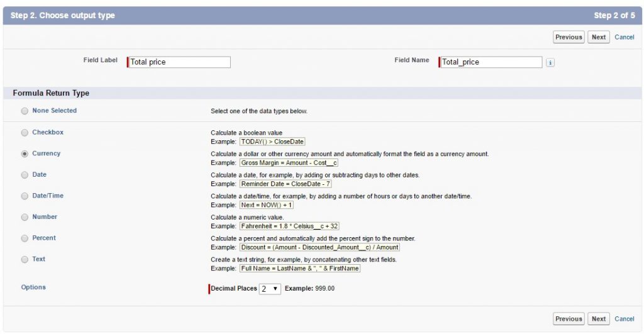Pick the Date return type radio

click(25, 175)
